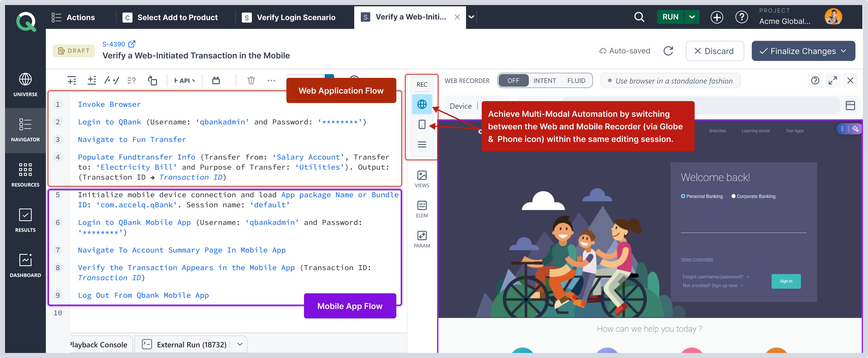
Task: Click the search magnifier icon
Action: (639, 17)
